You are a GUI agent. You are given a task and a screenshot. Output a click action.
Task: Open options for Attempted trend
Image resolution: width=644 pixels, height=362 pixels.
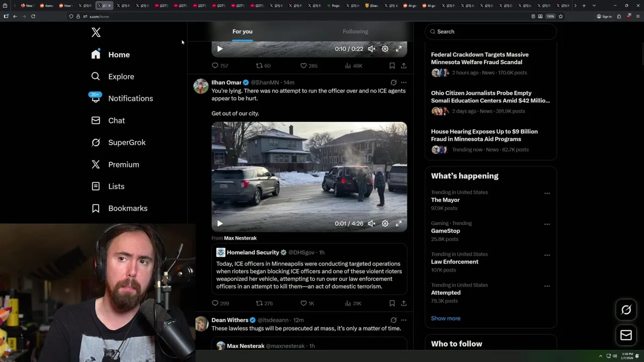click(x=547, y=286)
